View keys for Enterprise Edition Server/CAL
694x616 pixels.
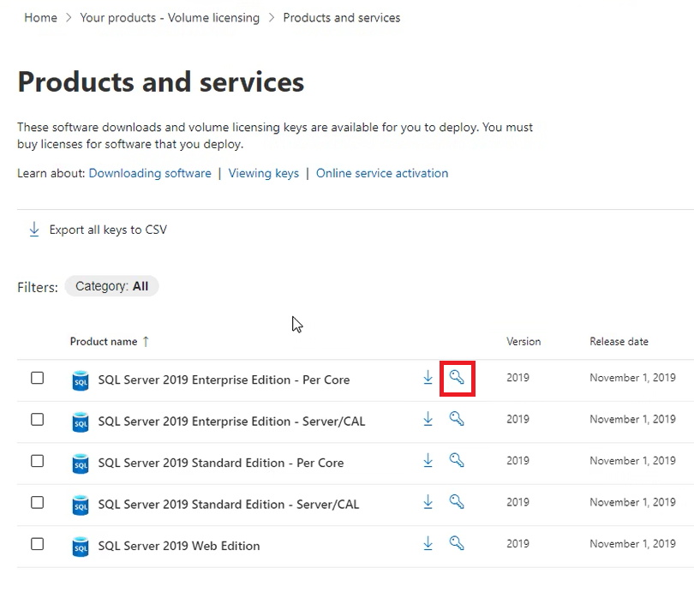pos(457,419)
